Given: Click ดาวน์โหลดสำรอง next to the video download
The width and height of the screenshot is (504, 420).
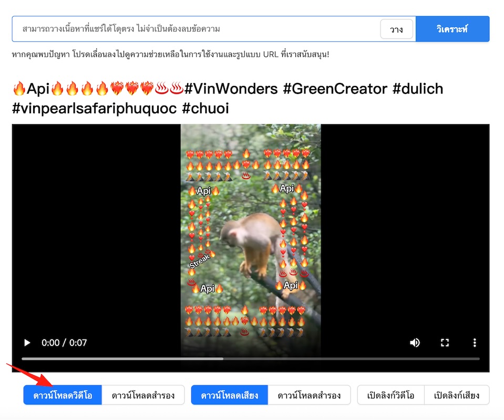Looking at the screenshot, I should pos(143,395).
